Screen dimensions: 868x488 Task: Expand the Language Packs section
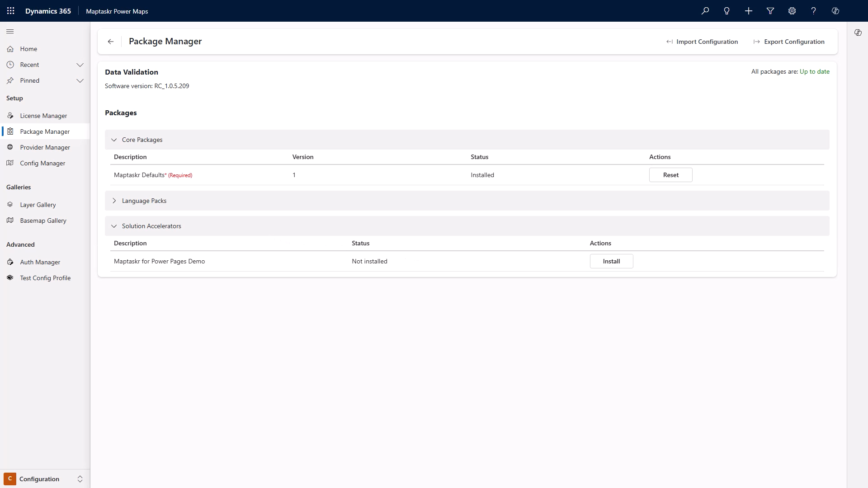pyautogui.click(x=114, y=201)
